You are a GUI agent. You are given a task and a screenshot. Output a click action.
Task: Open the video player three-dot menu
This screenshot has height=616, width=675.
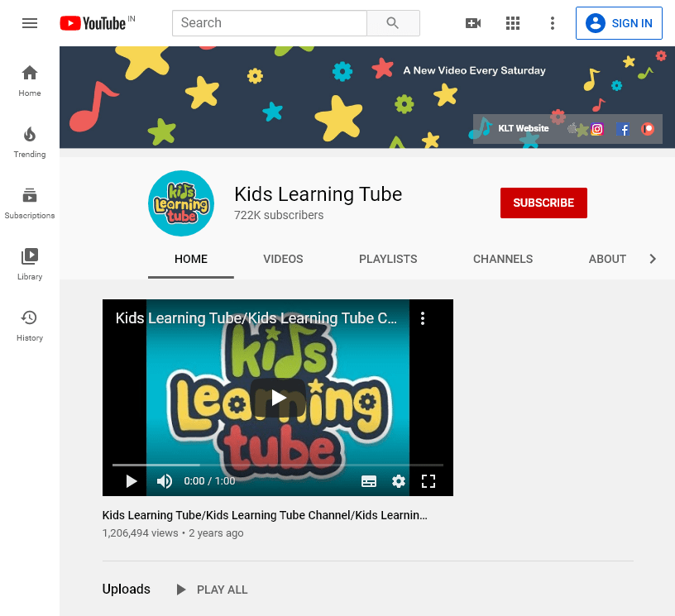tap(423, 318)
